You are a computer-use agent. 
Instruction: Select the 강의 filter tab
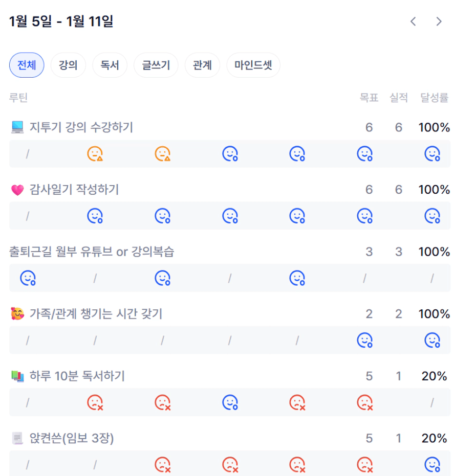tap(68, 65)
